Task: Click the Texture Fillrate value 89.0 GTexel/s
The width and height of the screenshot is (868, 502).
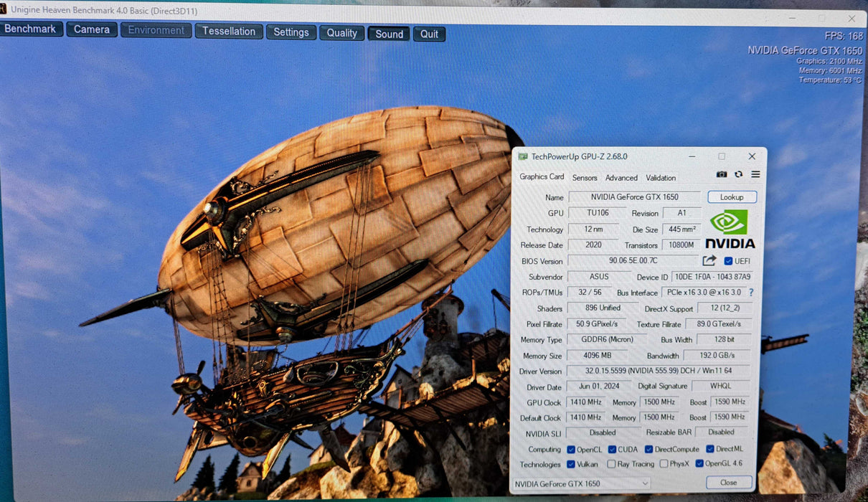Action: pyautogui.click(x=719, y=324)
